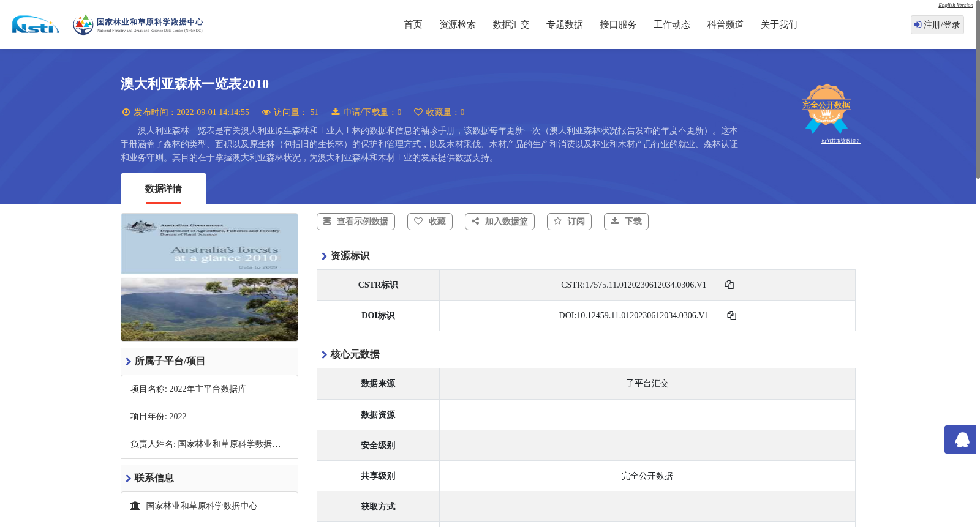Open the 关于我们 menu
This screenshot has height=527, width=980.
tap(779, 24)
